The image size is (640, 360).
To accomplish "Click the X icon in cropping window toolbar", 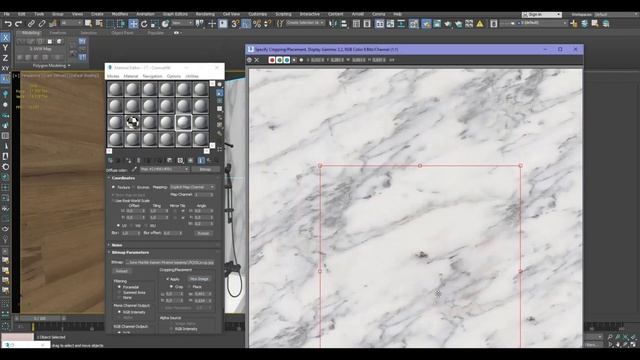I will tap(257, 60).
